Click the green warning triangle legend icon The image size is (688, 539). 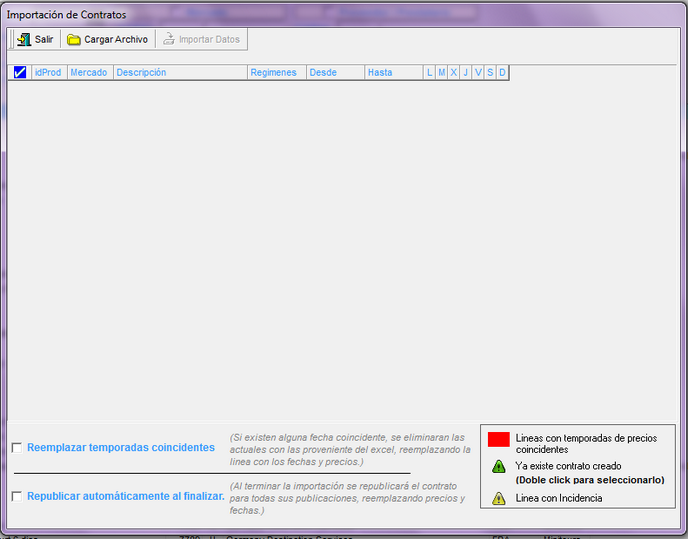(498, 466)
